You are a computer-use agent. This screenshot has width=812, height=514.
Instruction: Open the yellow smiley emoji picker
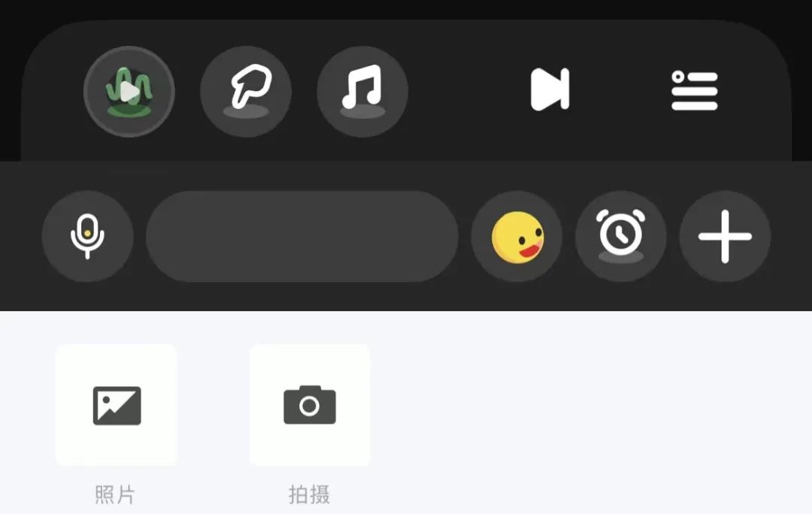point(517,237)
